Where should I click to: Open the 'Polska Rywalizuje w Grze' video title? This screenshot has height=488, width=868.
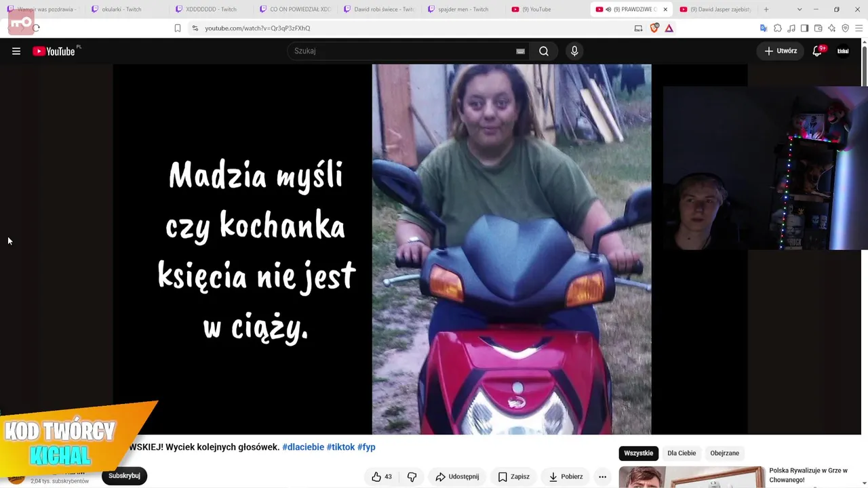point(808,475)
